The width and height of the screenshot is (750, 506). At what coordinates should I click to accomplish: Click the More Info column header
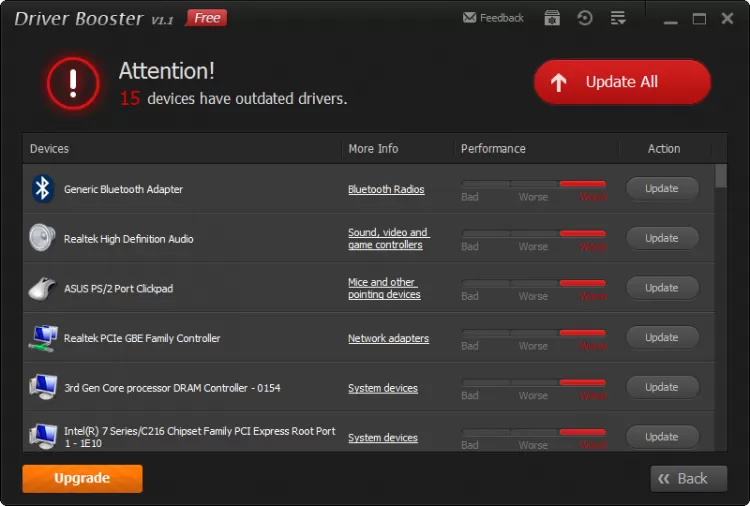[x=373, y=149]
